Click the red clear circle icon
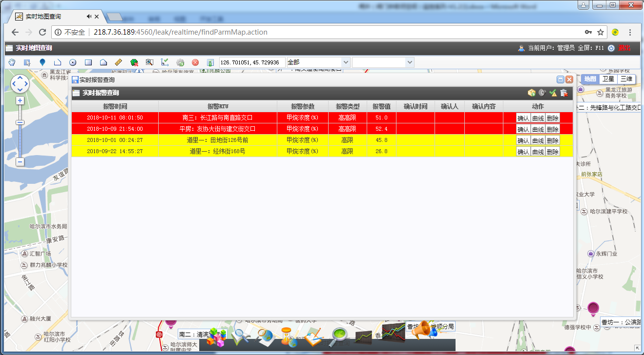644x355 pixels. coord(195,62)
